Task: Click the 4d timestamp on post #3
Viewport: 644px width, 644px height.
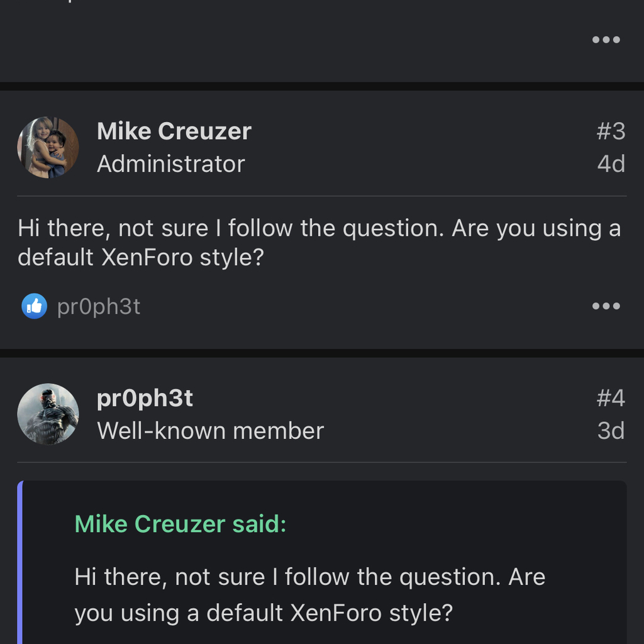Action: 611,164
